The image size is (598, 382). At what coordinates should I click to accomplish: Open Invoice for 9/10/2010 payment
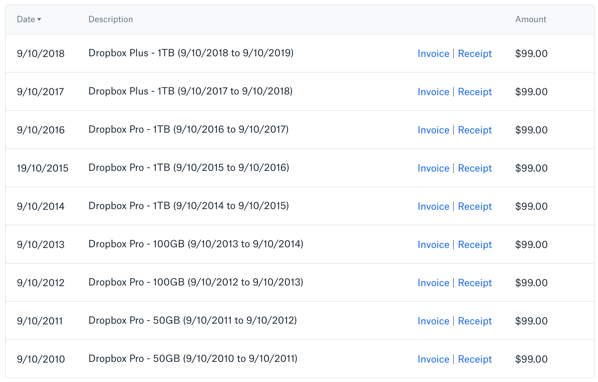[433, 359]
